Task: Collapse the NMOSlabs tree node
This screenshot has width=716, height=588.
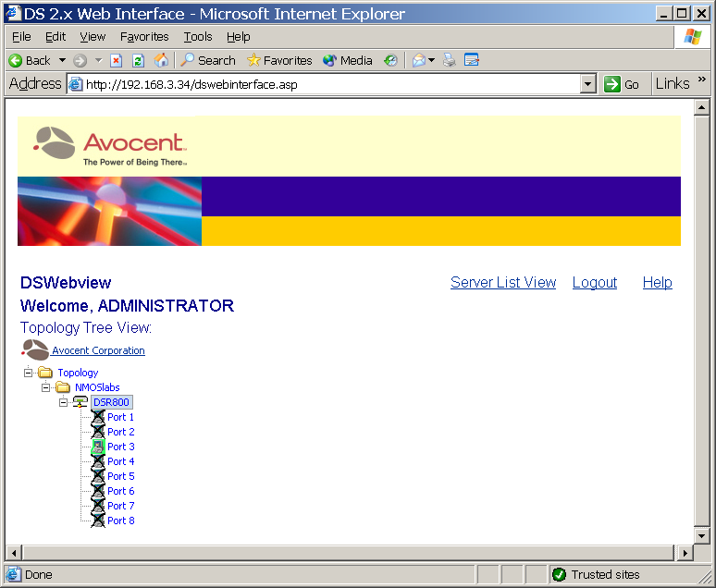Action: [x=45, y=387]
